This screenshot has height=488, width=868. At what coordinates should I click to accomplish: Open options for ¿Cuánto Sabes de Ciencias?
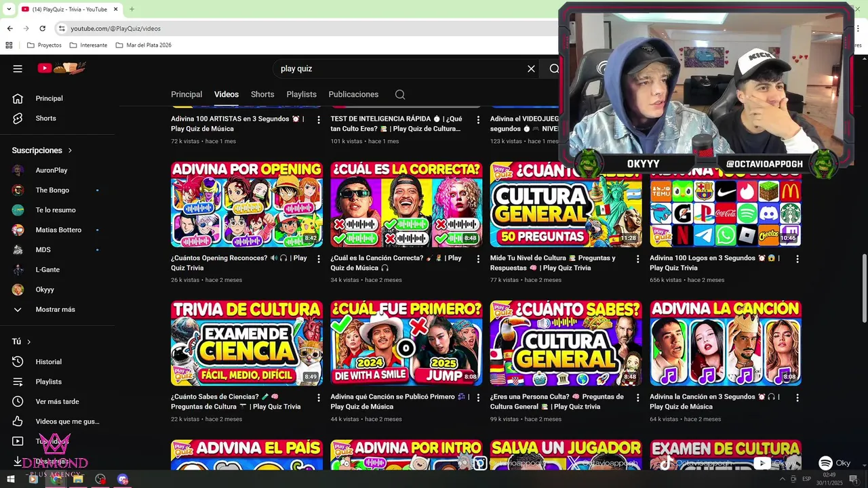click(319, 398)
